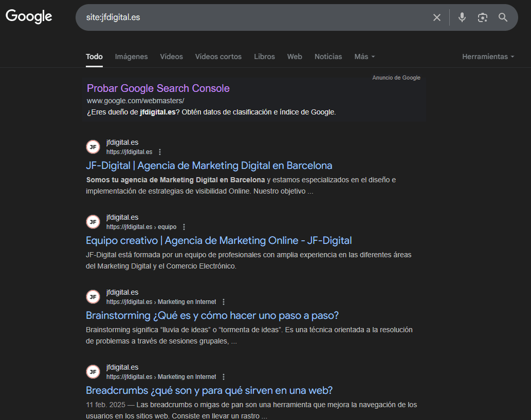Start voice search with the microphone icon
The height and width of the screenshot is (420, 531).
pyautogui.click(x=462, y=17)
